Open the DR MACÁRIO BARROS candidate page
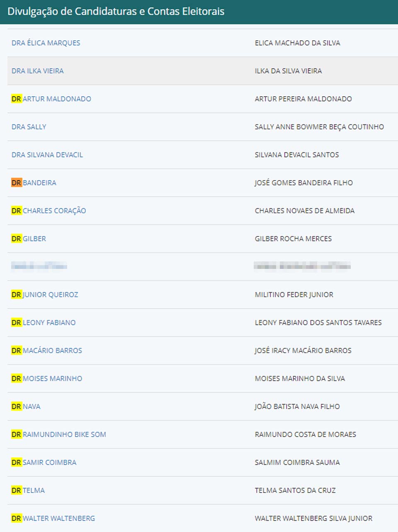 point(47,351)
